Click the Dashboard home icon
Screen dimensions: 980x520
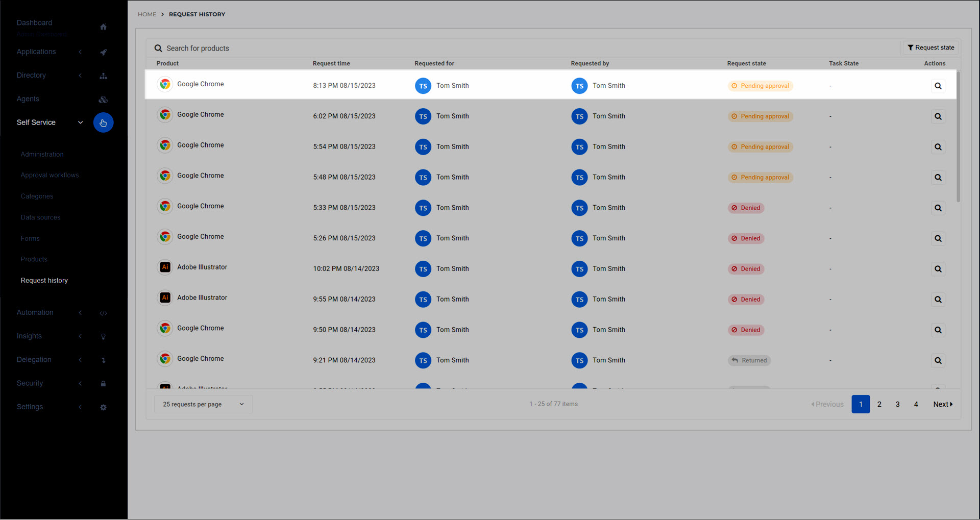(103, 27)
